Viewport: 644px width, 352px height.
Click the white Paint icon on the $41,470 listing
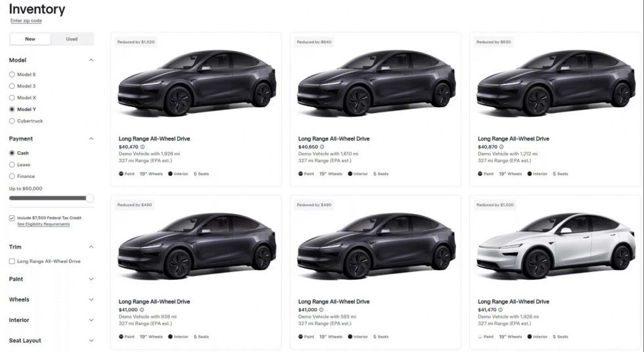tap(480, 337)
